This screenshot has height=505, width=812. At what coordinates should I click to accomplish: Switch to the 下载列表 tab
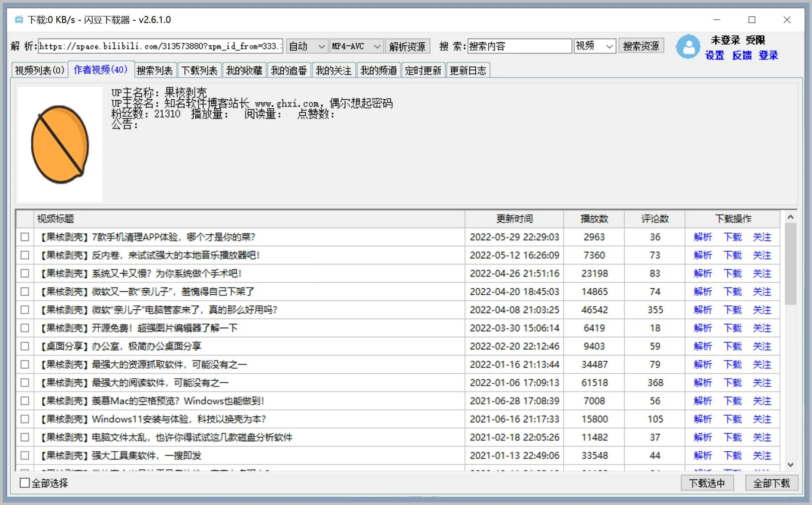199,71
